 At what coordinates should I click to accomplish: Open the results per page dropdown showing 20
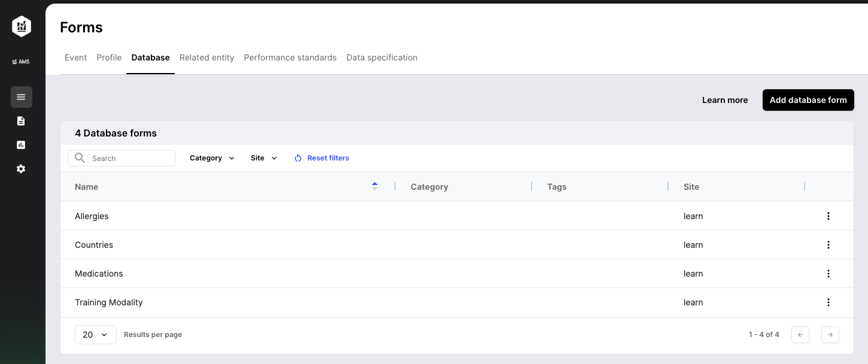95,335
